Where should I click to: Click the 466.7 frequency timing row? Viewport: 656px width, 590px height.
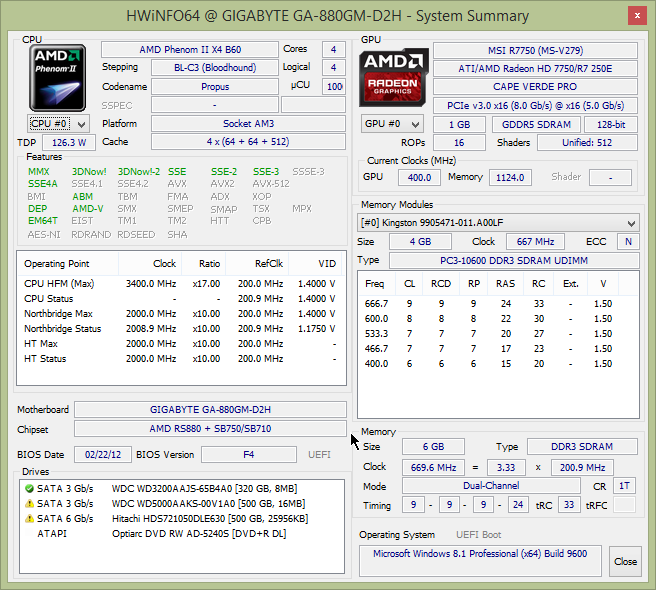pyautogui.click(x=498, y=349)
